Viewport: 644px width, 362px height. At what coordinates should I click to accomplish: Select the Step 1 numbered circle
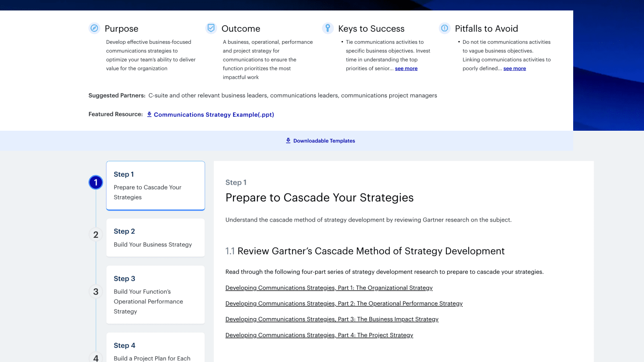[95, 182]
